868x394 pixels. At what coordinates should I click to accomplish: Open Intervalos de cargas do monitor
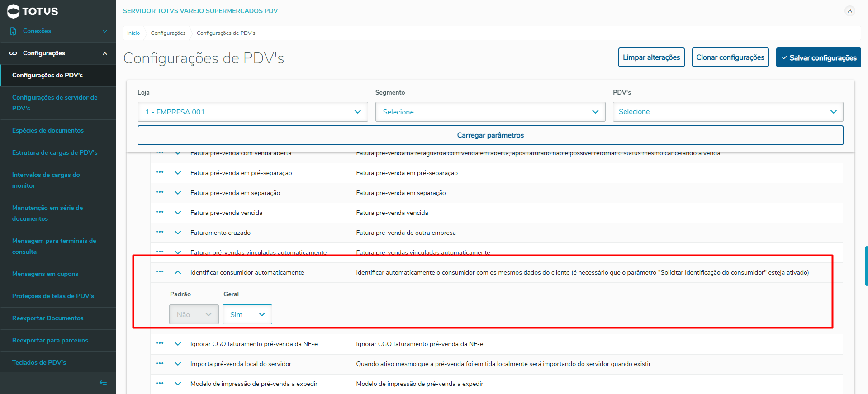point(58,180)
